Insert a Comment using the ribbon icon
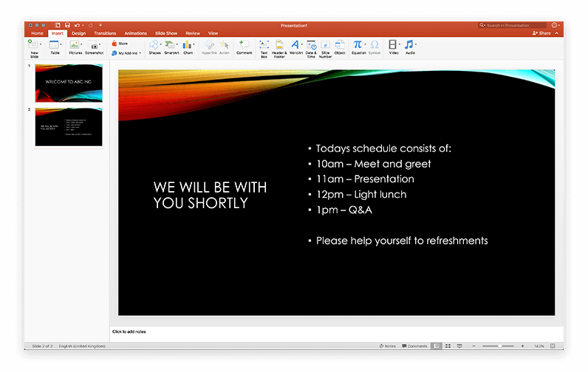Image resolution: width=588 pixels, height=372 pixels. coord(244,46)
